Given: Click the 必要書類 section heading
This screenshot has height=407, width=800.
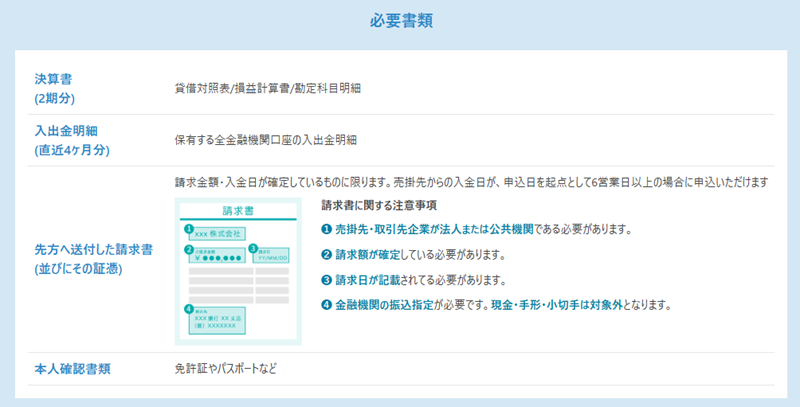Looking at the screenshot, I should 400,20.
